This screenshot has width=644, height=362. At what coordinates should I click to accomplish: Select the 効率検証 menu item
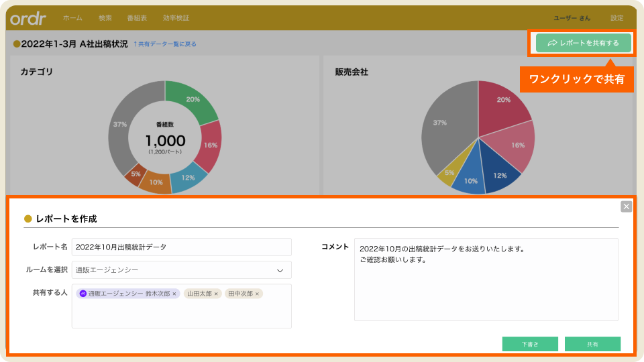(x=176, y=18)
